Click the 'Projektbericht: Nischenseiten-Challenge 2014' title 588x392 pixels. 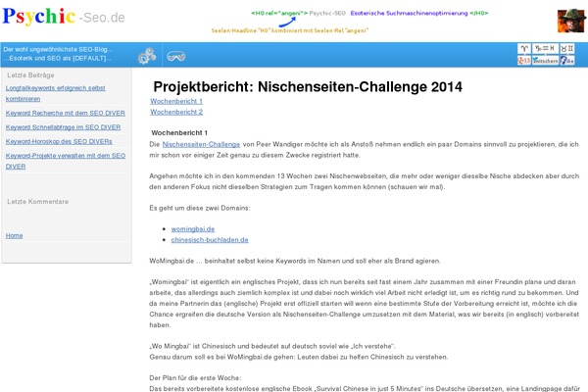pos(308,86)
